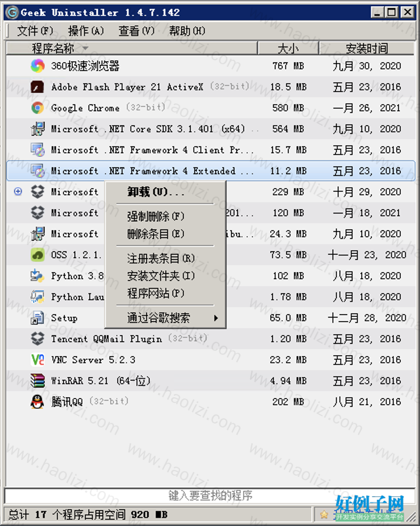Screen dimensions: 420x526
Task: Click the 580 MB size cell
Action: (288, 108)
